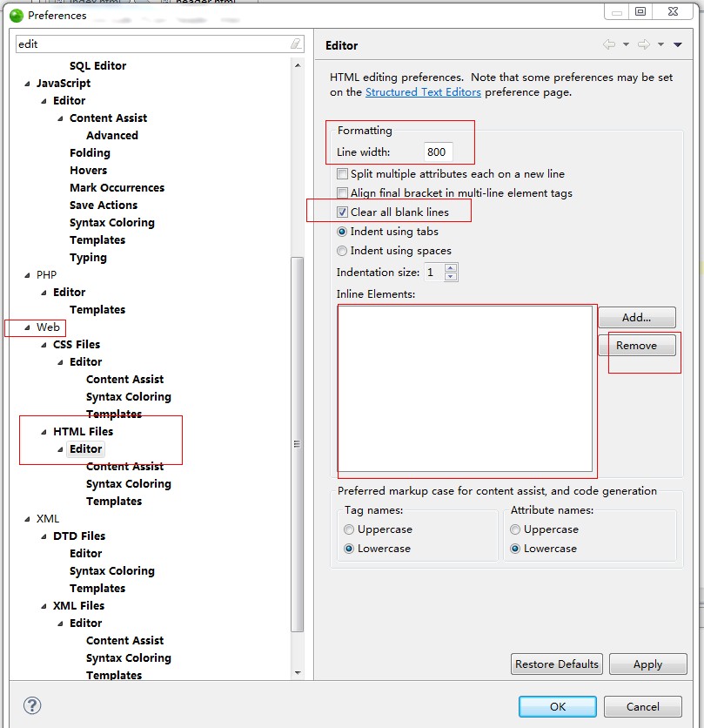
Task: Collapse the Web tree node
Action: tap(28, 327)
